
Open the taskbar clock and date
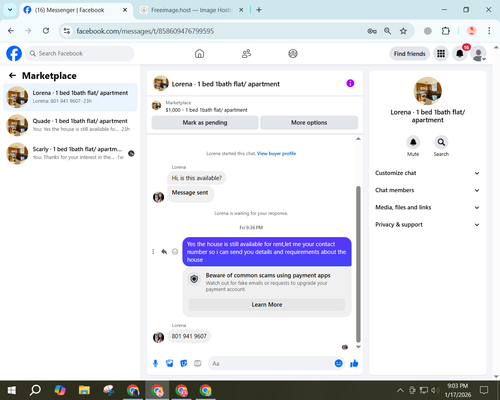tap(457, 390)
